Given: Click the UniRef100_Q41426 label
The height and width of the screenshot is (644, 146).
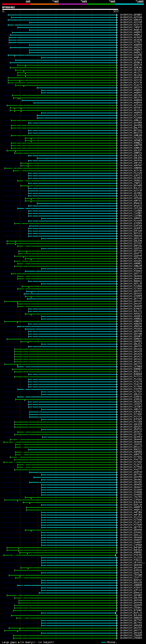Looking at the screenshot, I should (131, 349).
